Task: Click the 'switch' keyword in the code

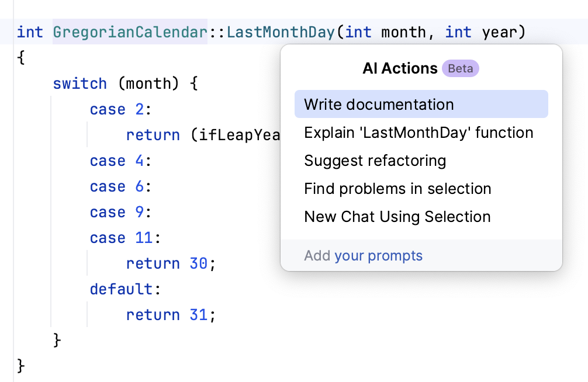Action: [79, 84]
